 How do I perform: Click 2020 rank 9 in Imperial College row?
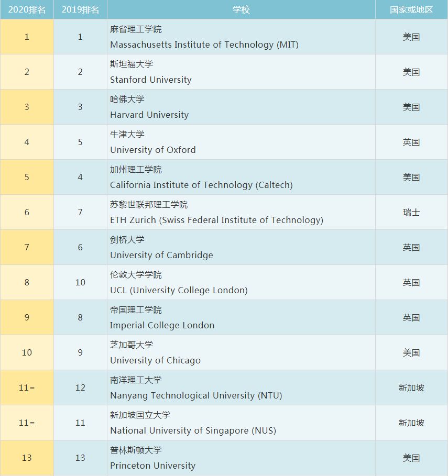point(27,317)
